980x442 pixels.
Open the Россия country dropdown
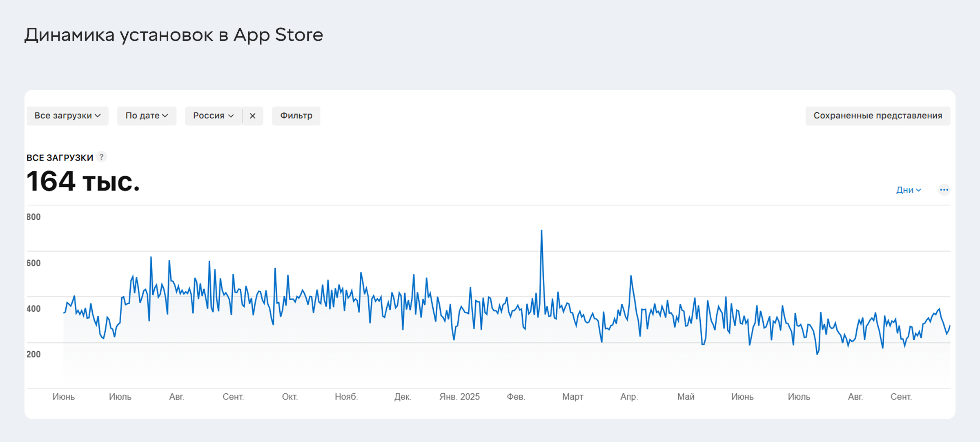coord(213,116)
